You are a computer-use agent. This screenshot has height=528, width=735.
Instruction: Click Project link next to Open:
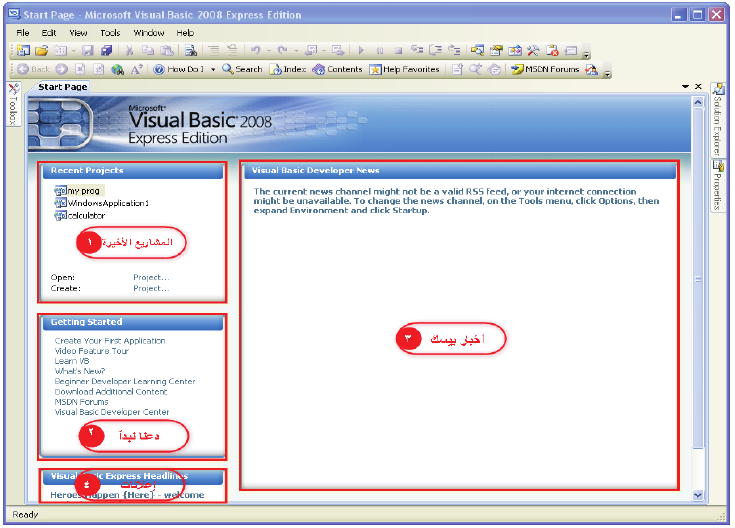point(151,277)
